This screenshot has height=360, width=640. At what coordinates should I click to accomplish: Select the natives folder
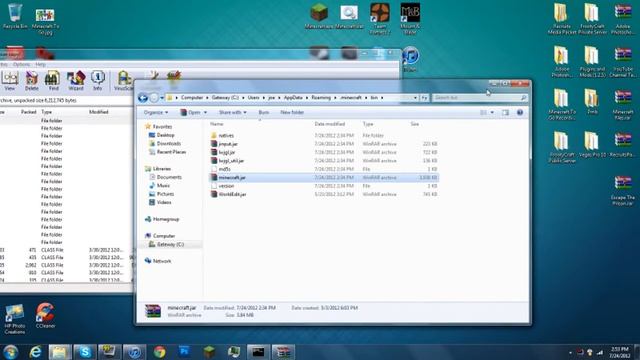coord(222,136)
